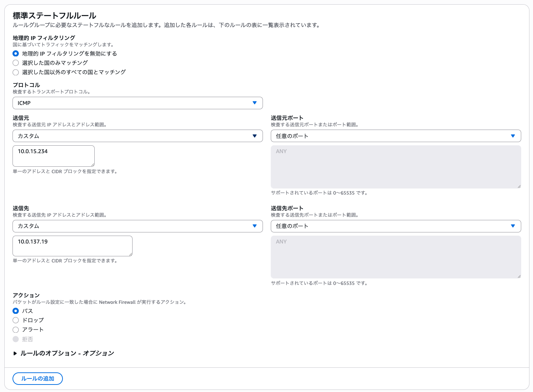Choose 選択した国のみマッチング radio option
This screenshot has width=533, height=392.
pyautogui.click(x=16, y=63)
